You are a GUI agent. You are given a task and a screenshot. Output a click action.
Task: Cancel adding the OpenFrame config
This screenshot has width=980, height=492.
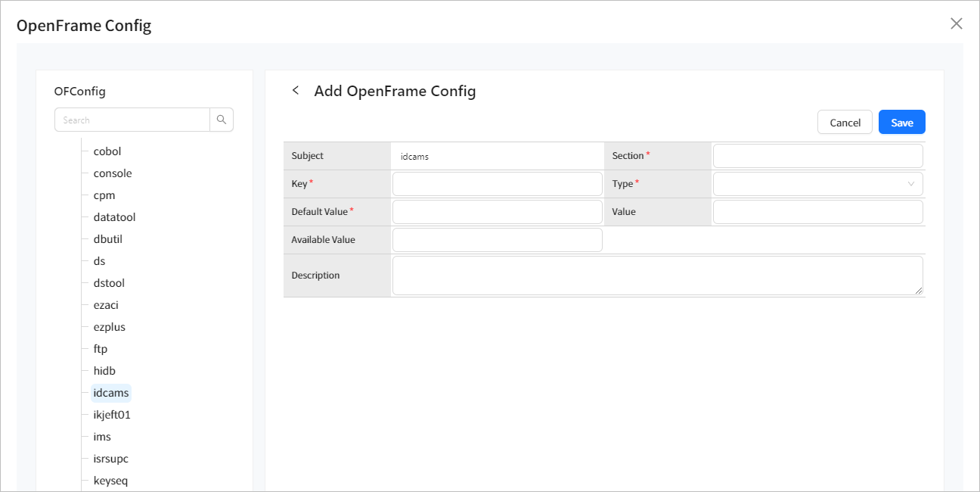coord(845,122)
